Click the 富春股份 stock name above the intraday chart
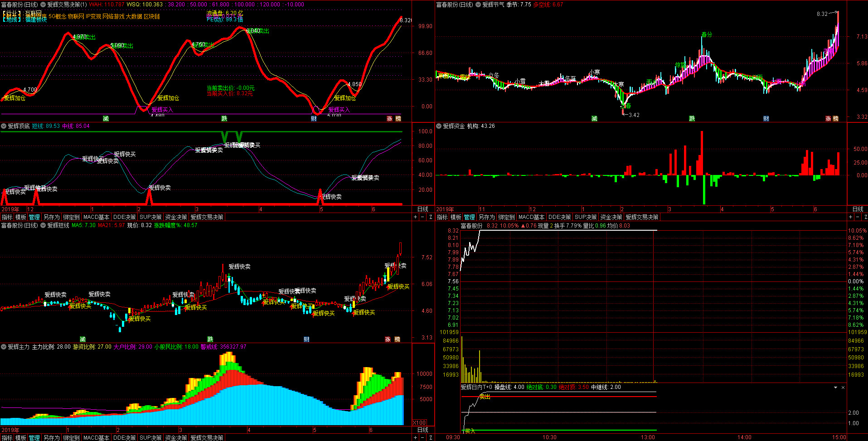The image size is (868, 441). (471, 226)
